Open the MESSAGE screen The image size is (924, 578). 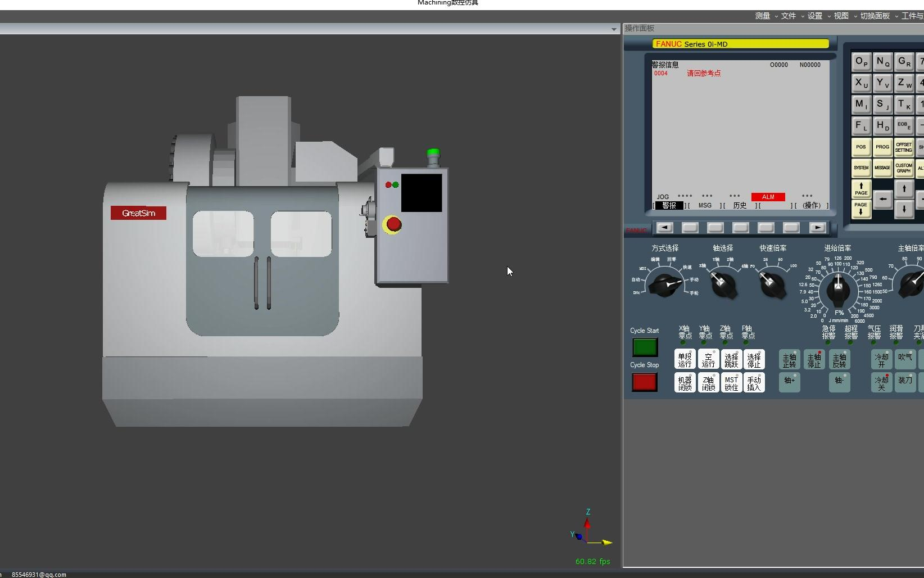click(882, 168)
